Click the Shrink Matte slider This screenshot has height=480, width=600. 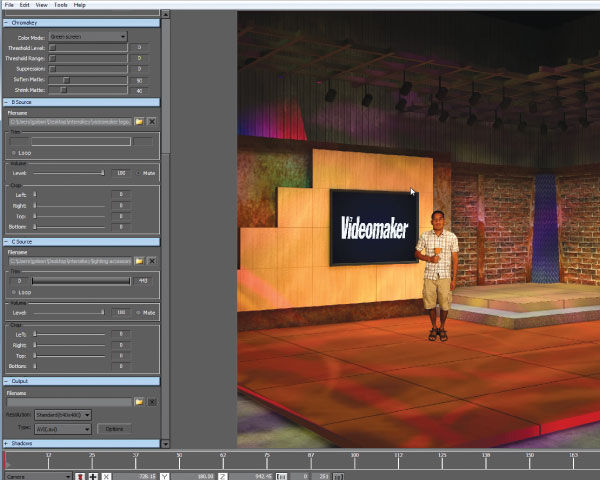[x=88, y=90]
